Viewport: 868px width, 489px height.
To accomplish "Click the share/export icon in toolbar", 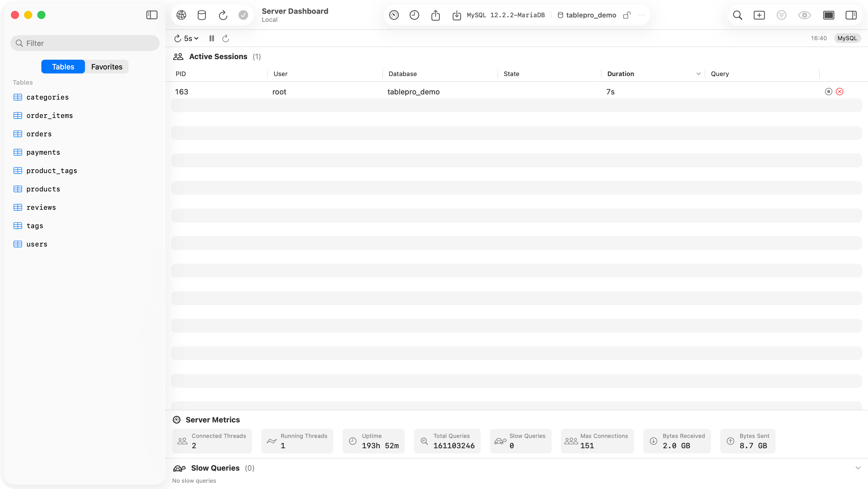I will [435, 15].
